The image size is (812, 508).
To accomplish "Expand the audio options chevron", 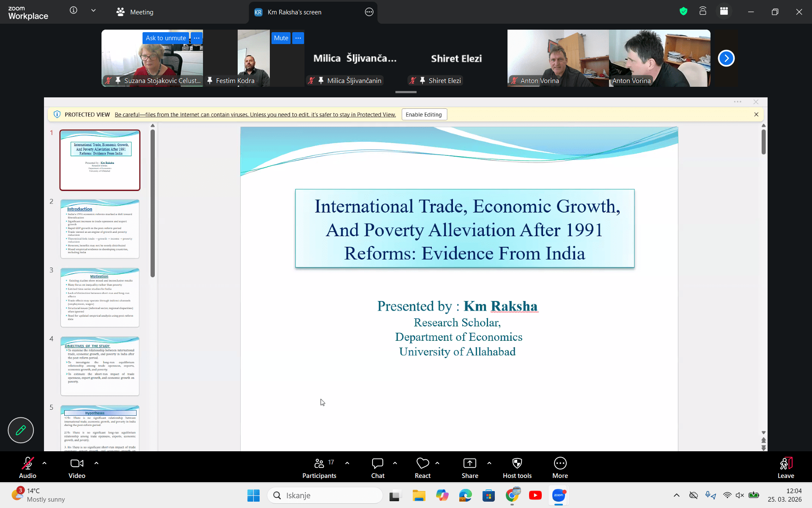I will [x=44, y=463].
